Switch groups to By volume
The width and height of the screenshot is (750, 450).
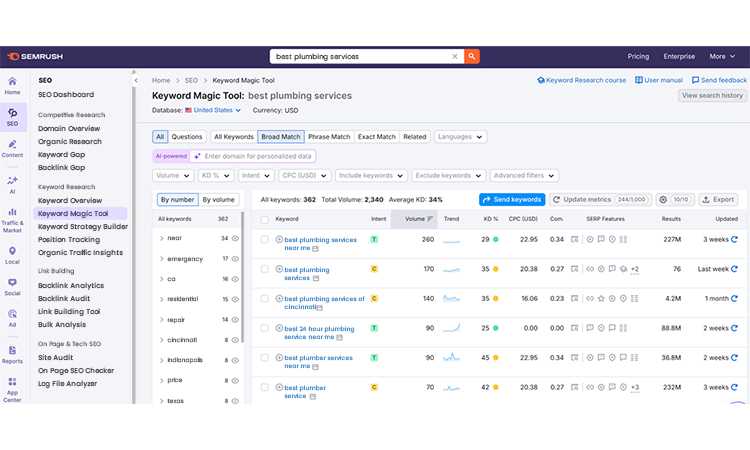pyautogui.click(x=219, y=199)
